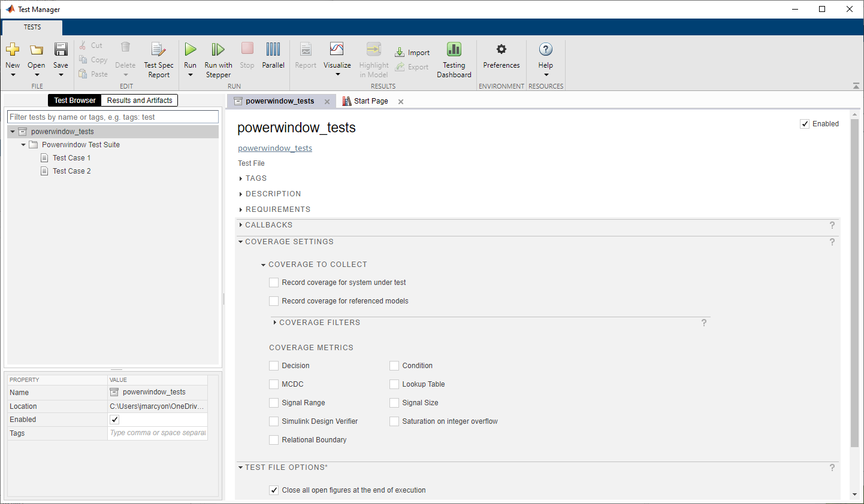Click the filter tests input field

pos(113,117)
